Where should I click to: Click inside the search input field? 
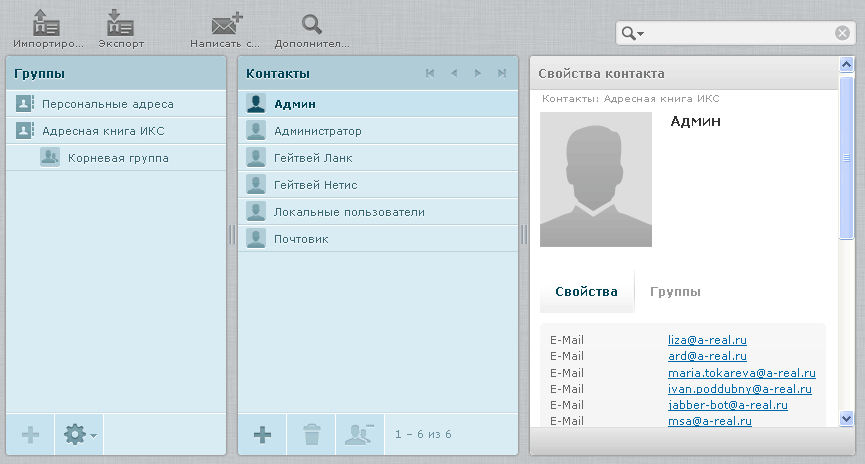coord(738,33)
